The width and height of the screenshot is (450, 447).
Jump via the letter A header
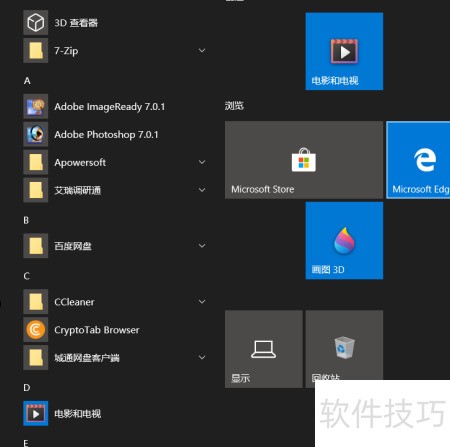27,81
